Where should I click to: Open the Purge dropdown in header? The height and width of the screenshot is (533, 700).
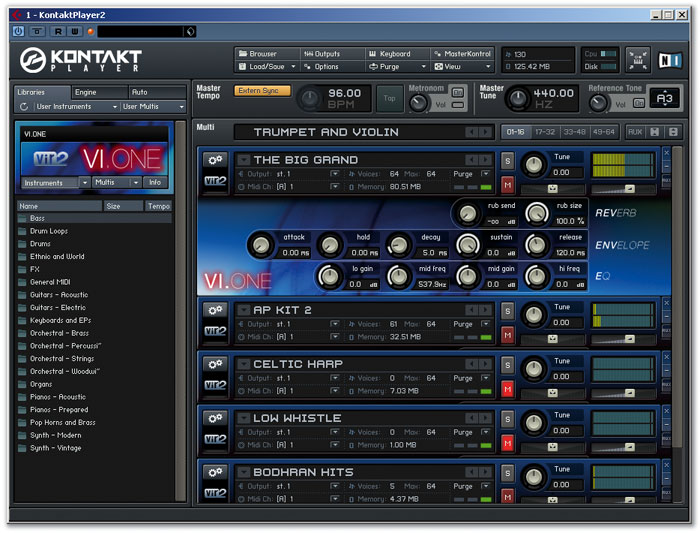397,67
